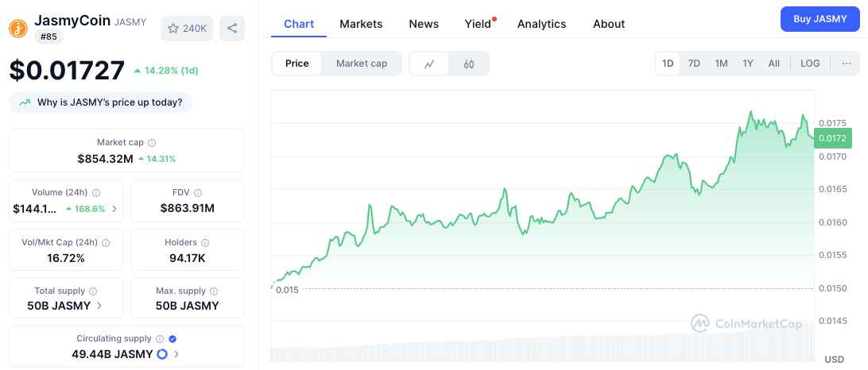Open the Analytics tab
This screenshot has width=868, height=370.
(541, 24)
